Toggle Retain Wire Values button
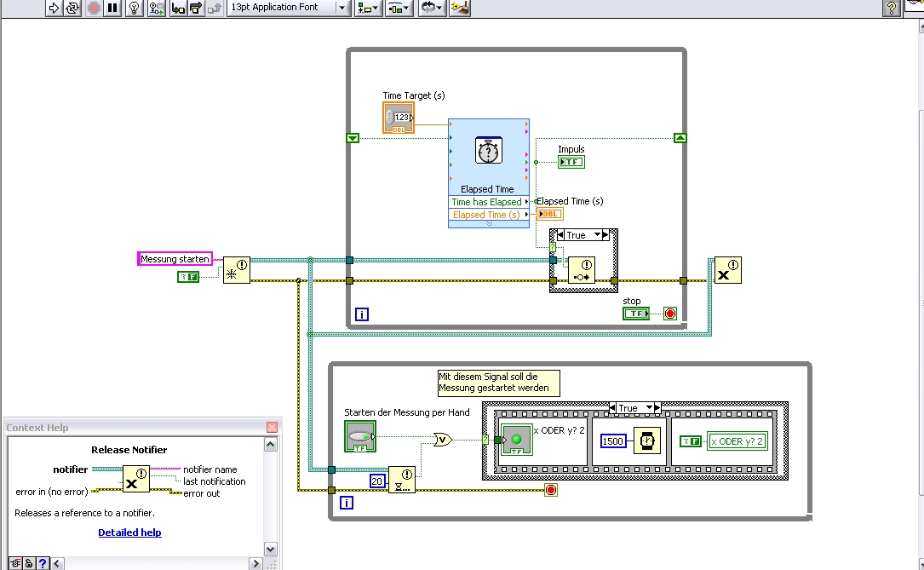The height and width of the screenshot is (570, 924). point(157,8)
